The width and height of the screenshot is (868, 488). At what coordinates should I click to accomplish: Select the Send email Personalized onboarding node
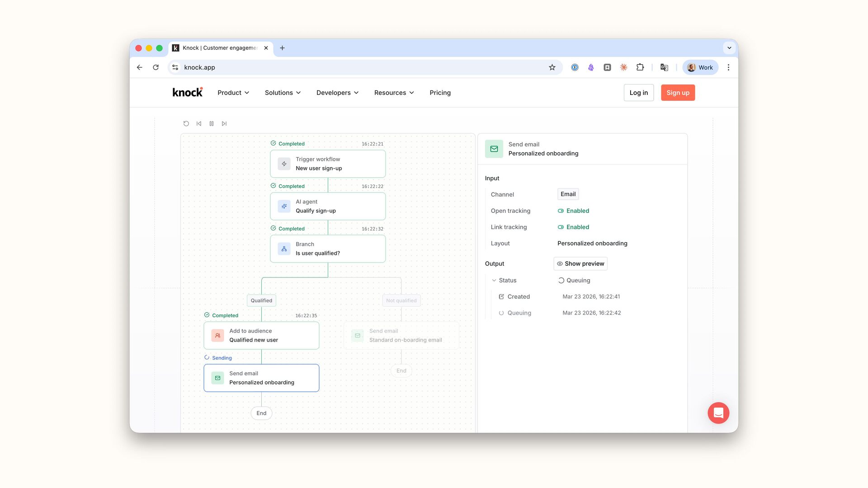tap(261, 378)
